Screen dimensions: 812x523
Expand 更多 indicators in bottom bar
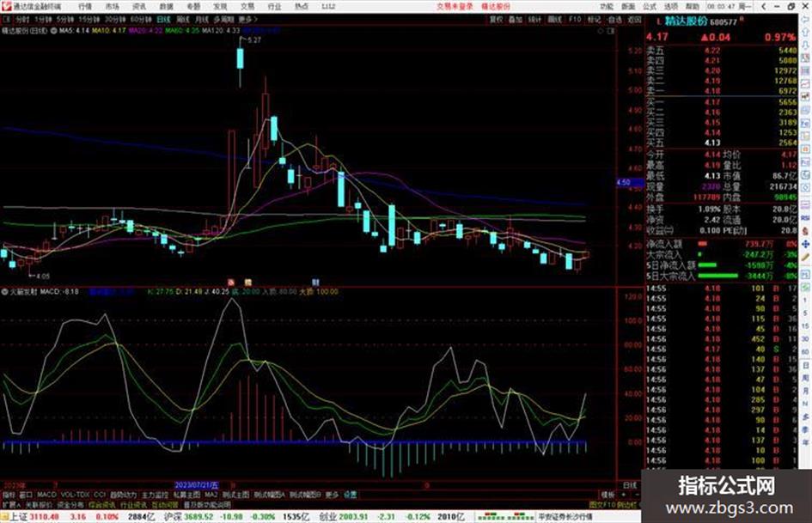332,495
